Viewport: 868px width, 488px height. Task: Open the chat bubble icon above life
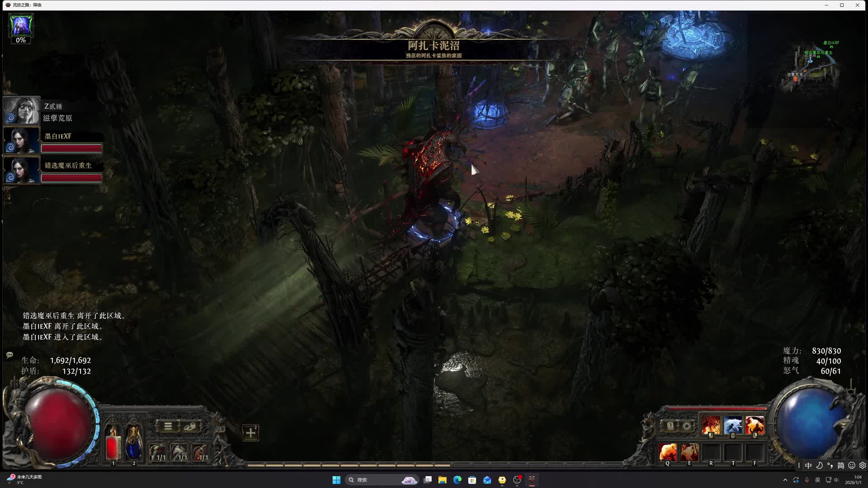click(x=9, y=355)
